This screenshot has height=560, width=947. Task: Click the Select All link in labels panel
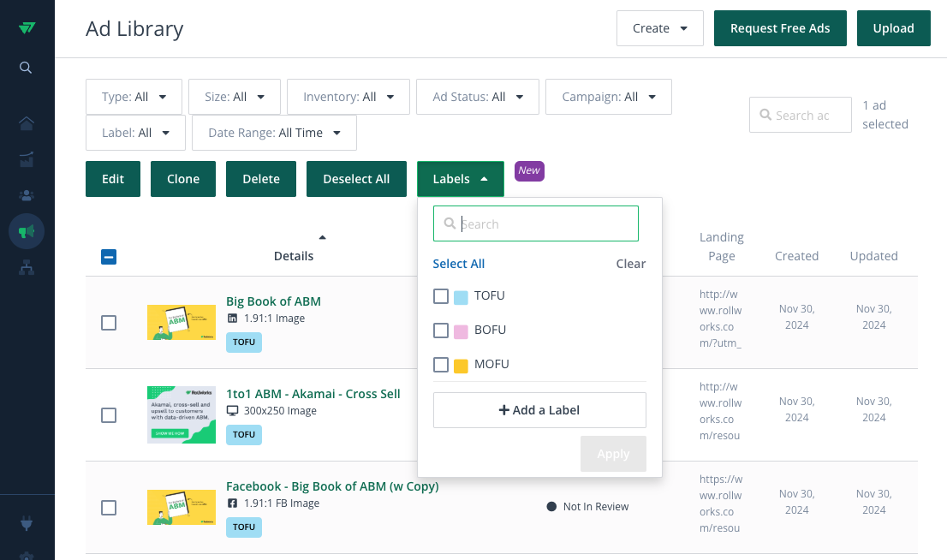[459, 264]
